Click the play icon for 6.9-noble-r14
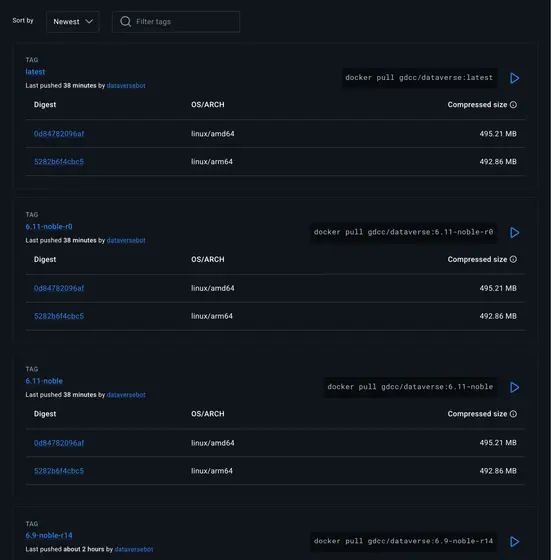Viewport: 551px width, 560px height. pos(514,542)
